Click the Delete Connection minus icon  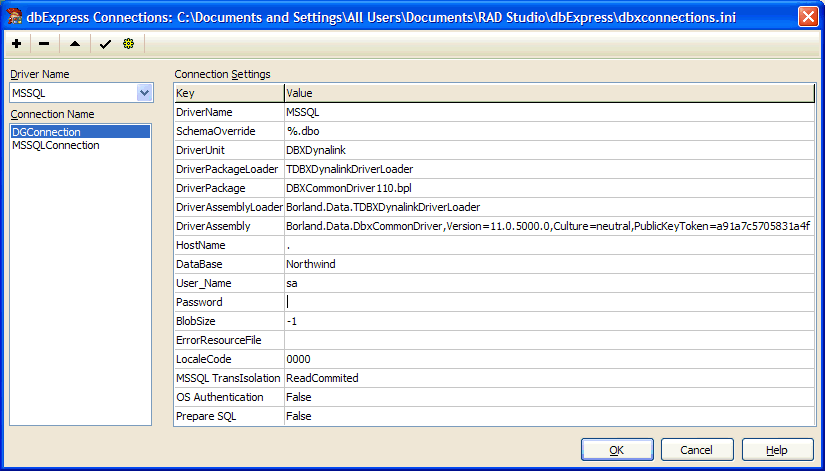point(44,44)
